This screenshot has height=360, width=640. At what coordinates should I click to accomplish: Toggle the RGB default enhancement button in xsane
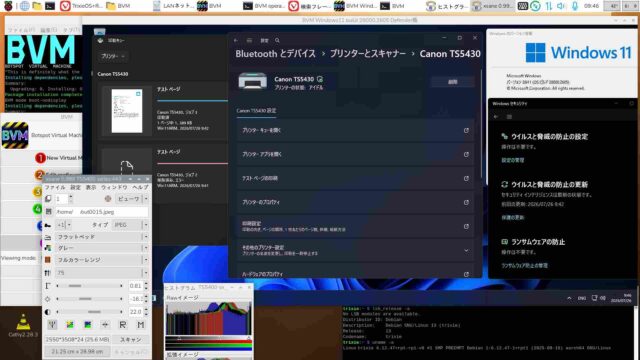click(52, 325)
